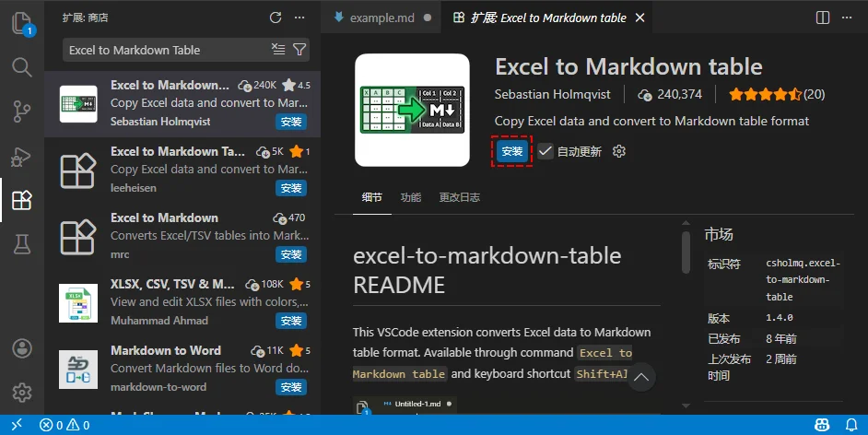Open extensions panel more actions menu
Viewport: 868px width, 435px height.
[299, 18]
